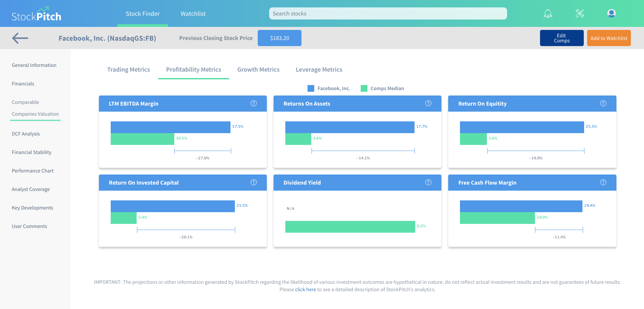
Task: Follow the 'click here' analytics link
Action: pos(306,289)
